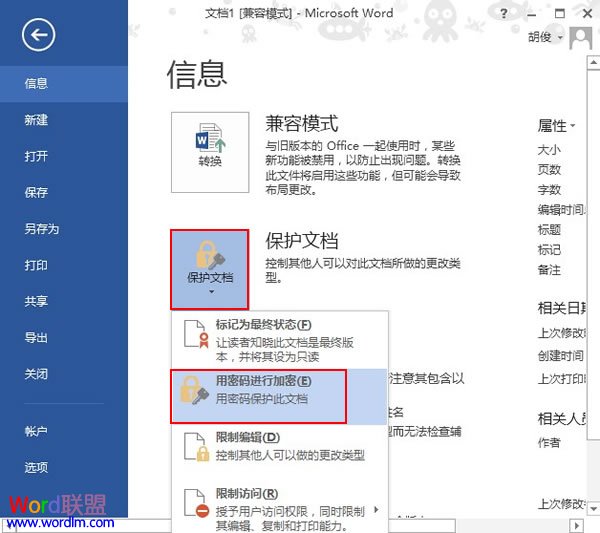Viewport: 600px width, 533px height.
Task: Open Account (帐户) settings
Action: pos(64,431)
